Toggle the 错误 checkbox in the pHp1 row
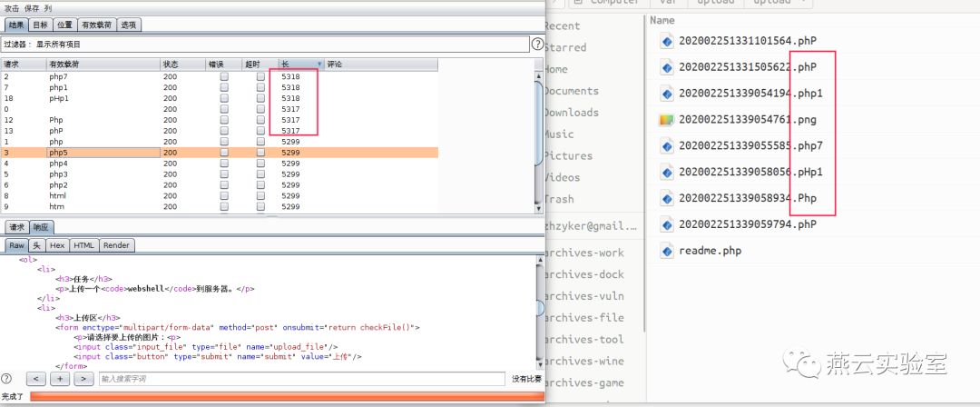The height and width of the screenshot is (407, 980). tap(224, 98)
